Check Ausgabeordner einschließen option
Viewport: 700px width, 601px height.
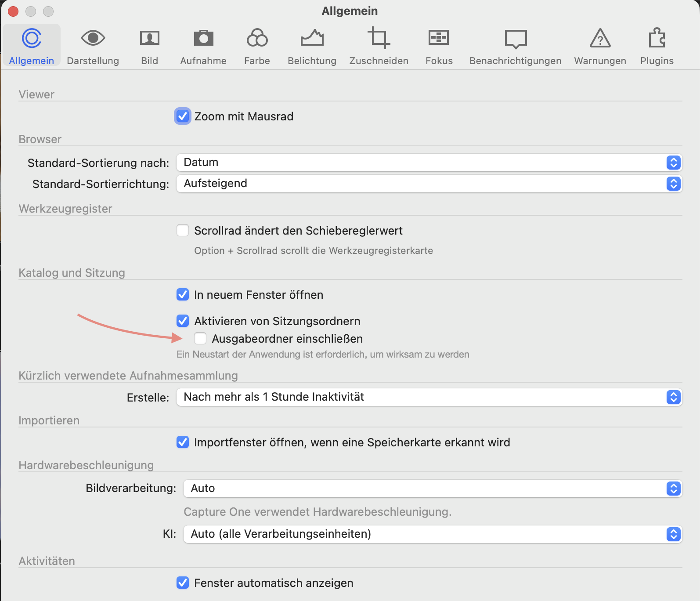pos(200,339)
